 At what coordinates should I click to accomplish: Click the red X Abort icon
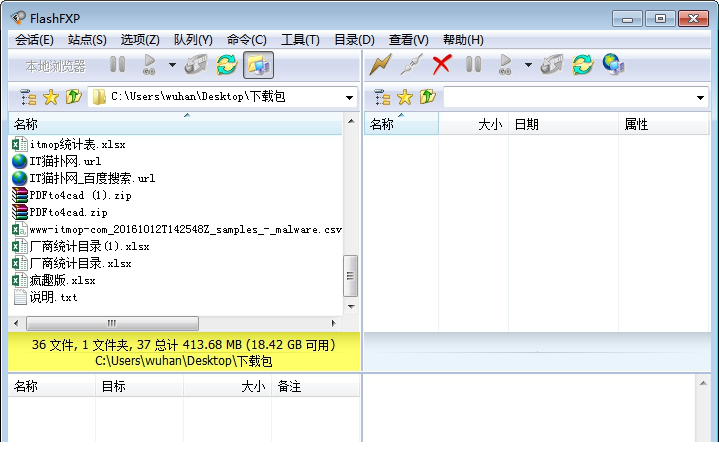coord(442,65)
